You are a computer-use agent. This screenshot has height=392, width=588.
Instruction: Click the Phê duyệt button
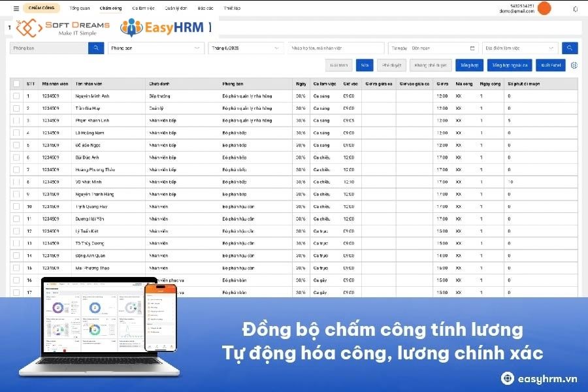(x=391, y=65)
